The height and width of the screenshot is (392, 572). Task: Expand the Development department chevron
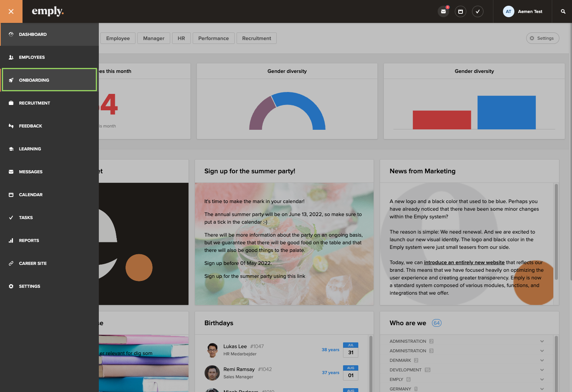click(x=542, y=370)
